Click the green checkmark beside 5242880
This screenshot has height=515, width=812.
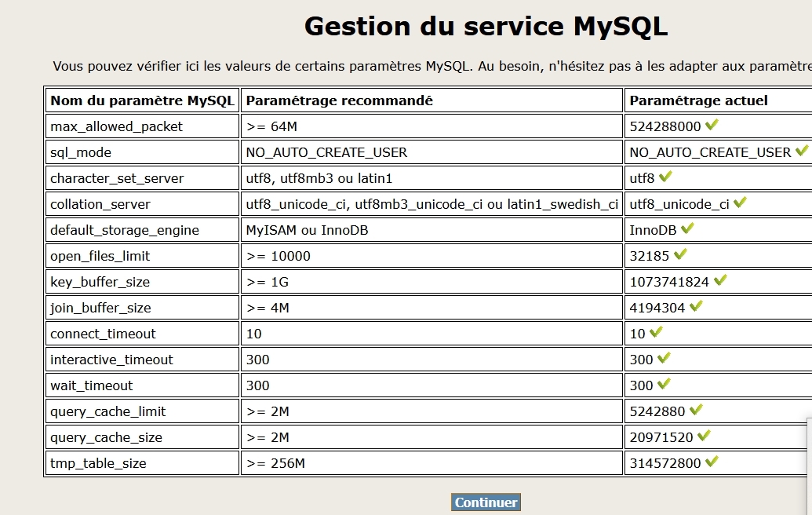(x=695, y=410)
